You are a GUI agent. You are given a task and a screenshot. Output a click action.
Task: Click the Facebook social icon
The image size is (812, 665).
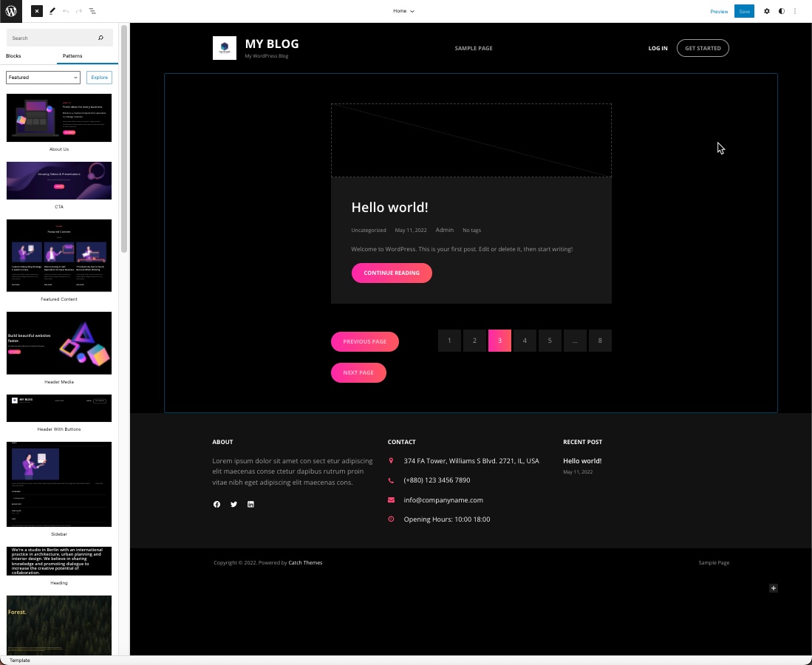pos(217,505)
